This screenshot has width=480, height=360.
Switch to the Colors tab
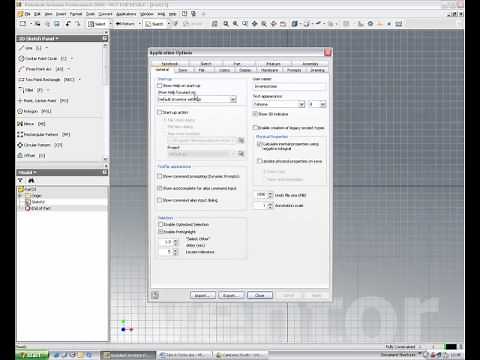pyautogui.click(x=224, y=70)
